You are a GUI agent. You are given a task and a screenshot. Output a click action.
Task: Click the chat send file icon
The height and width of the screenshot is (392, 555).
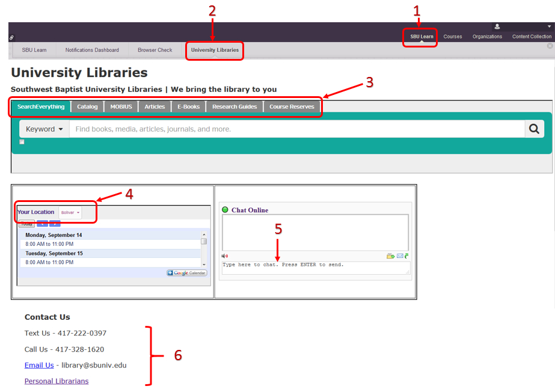[x=390, y=256]
